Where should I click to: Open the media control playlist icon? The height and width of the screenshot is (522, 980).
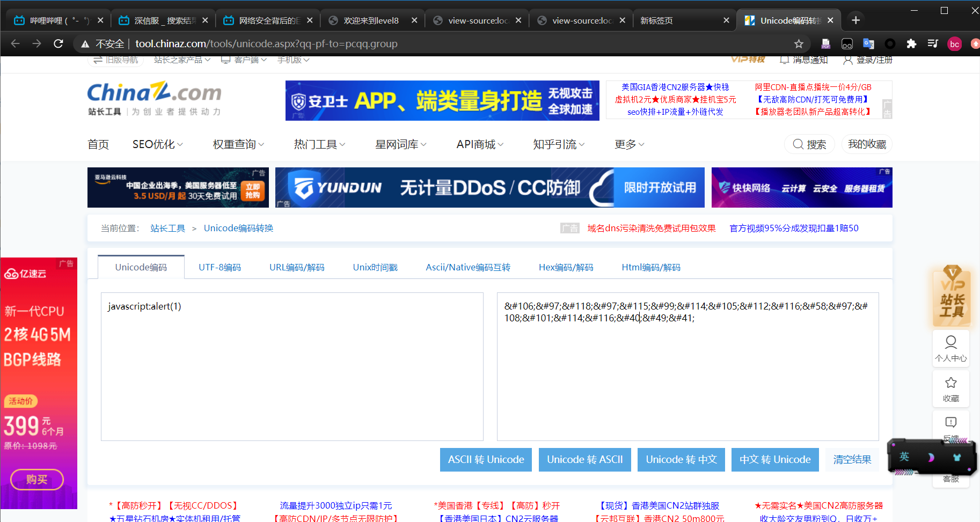pos(933,43)
